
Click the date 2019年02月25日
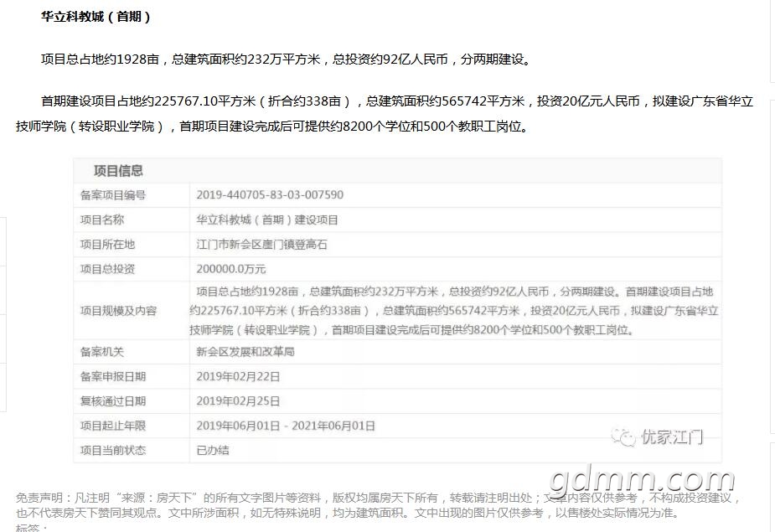point(238,401)
